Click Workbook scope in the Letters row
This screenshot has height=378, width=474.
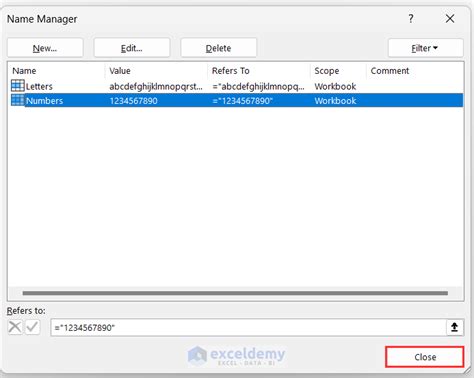click(x=335, y=86)
